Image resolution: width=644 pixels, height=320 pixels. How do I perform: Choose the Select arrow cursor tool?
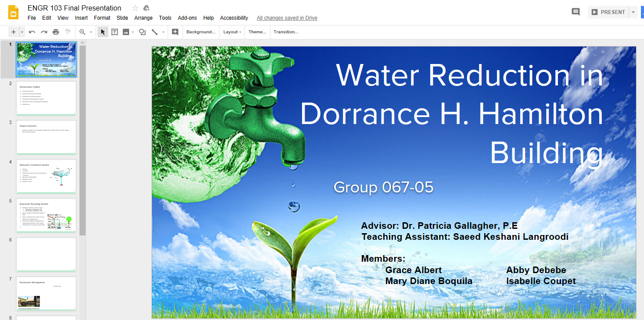coord(103,32)
